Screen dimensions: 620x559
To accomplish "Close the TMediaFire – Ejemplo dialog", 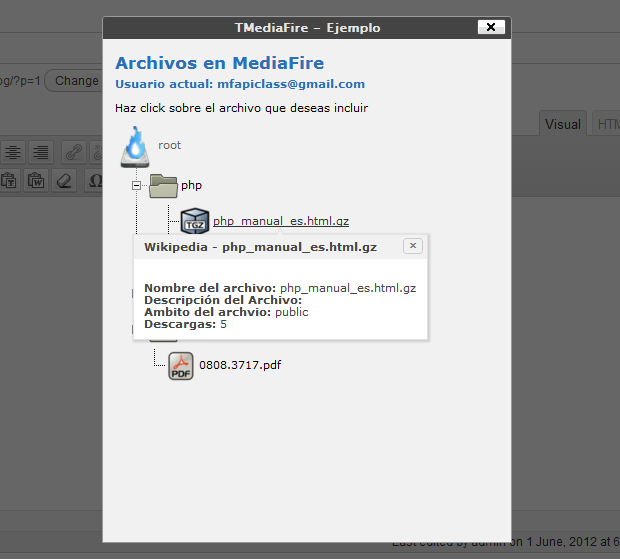I will pyautogui.click(x=491, y=27).
